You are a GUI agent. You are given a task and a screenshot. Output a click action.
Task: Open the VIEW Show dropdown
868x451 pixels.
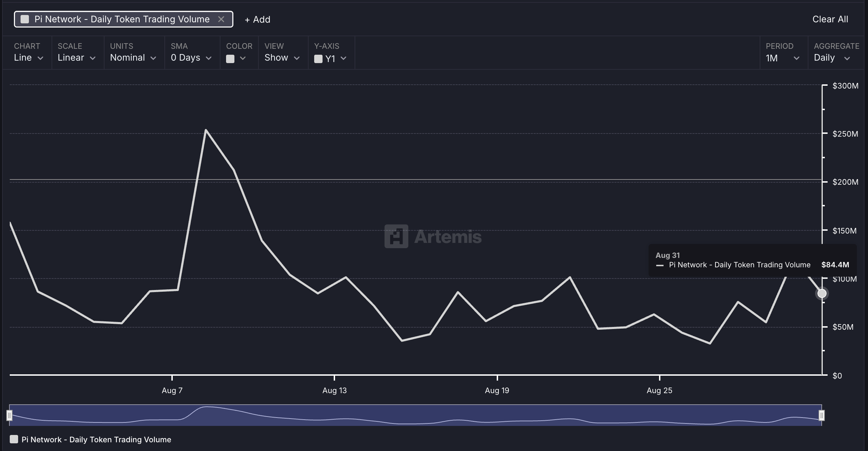pos(282,58)
